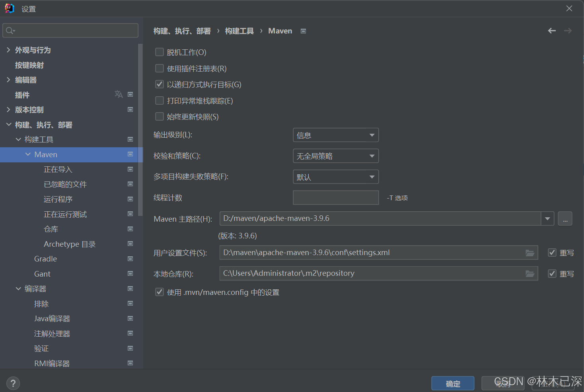Screen dimensions: 584x392
Task: Select 运行程序 under Maven
Action: click(58, 199)
